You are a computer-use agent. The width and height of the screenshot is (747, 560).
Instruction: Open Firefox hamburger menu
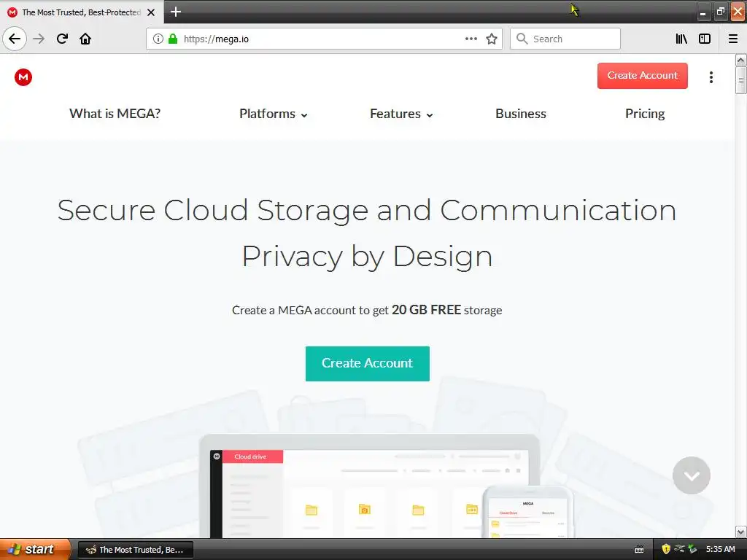(x=733, y=39)
